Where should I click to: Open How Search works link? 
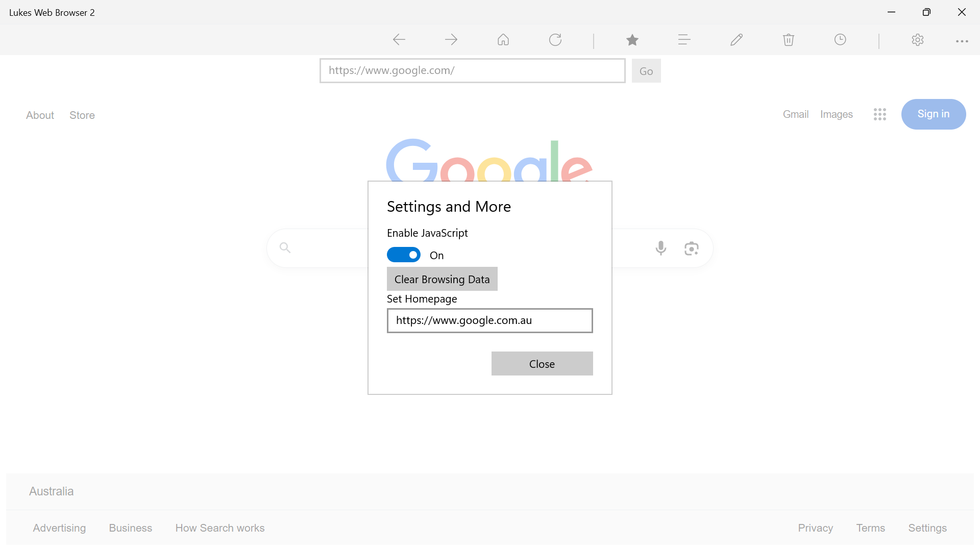[220, 528]
